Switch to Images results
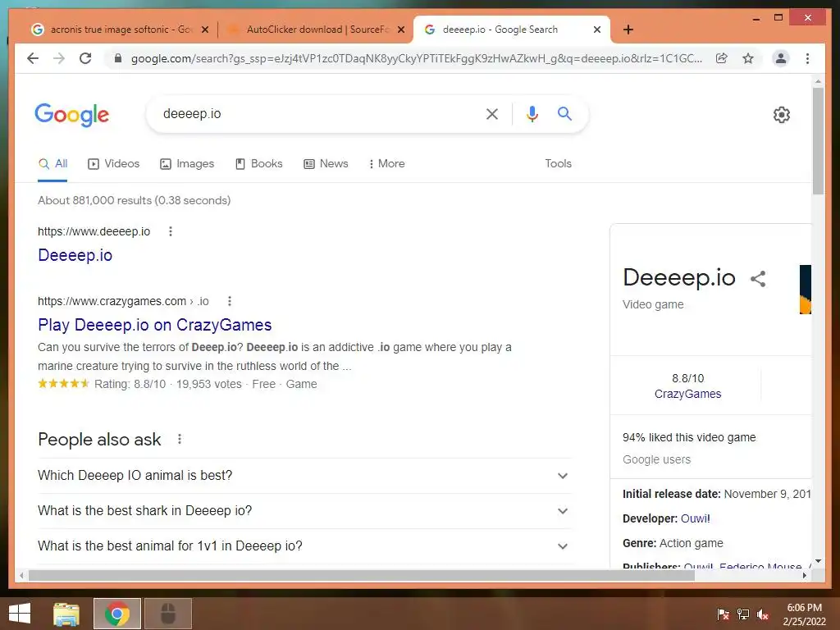This screenshot has width=840, height=630. coord(187,164)
